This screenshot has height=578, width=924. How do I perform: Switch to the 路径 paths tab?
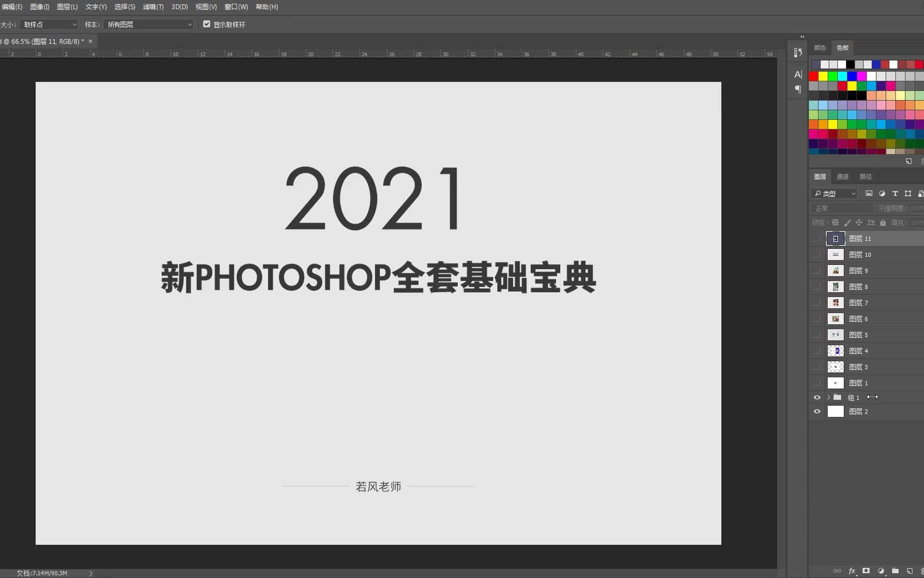[866, 177]
